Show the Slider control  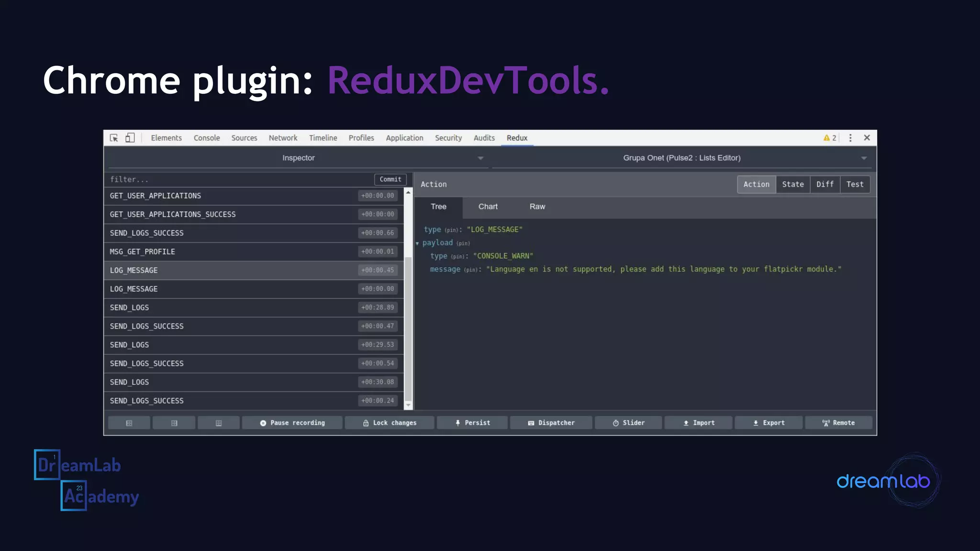point(628,423)
